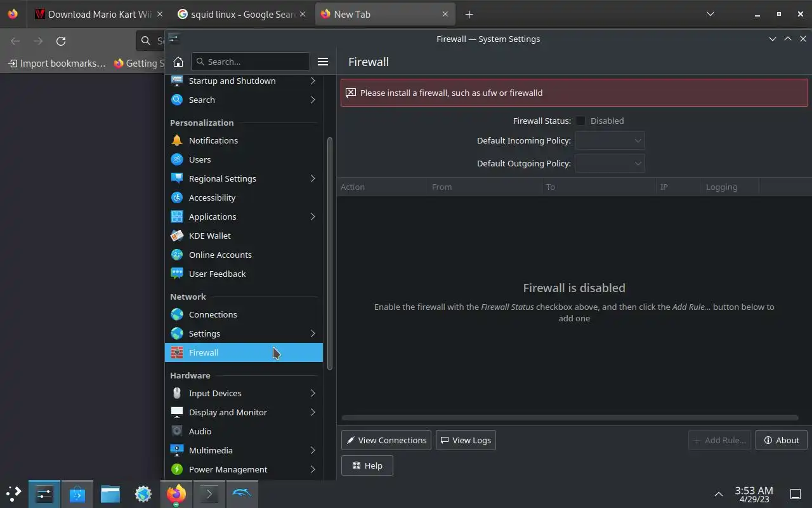Click the 'Please install a firewall' message
Viewport: 812px width, 508px height.
pyautogui.click(x=451, y=93)
